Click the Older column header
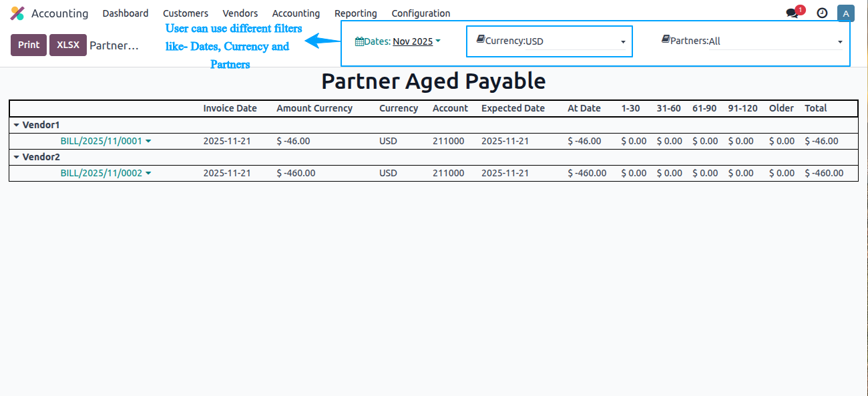 tap(781, 108)
